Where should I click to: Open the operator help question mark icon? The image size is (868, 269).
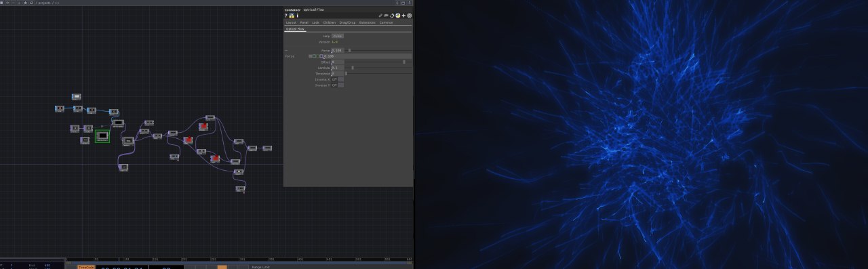click(x=285, y=16)
